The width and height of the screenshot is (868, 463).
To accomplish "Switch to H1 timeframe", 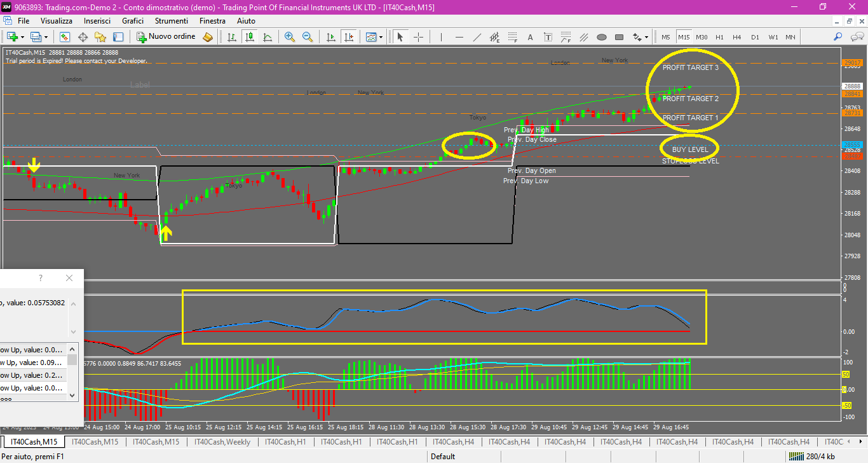I will [x=719, y=37].
